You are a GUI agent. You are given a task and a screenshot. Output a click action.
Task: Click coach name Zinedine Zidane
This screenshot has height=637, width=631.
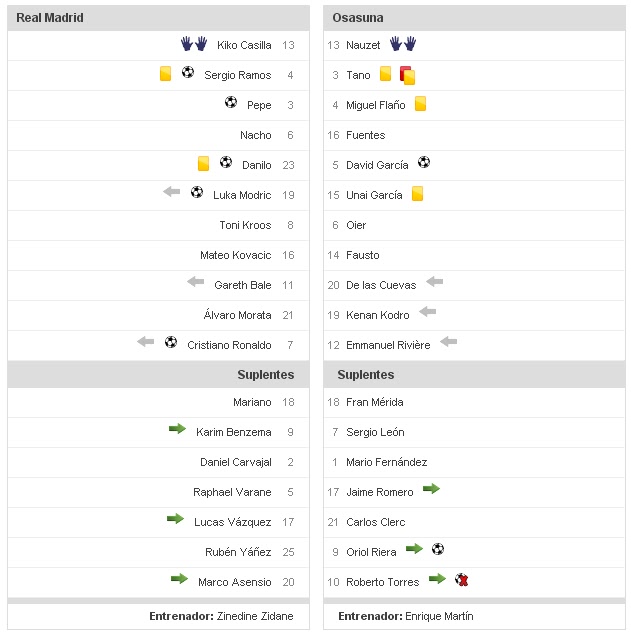[x=255, y=616]
